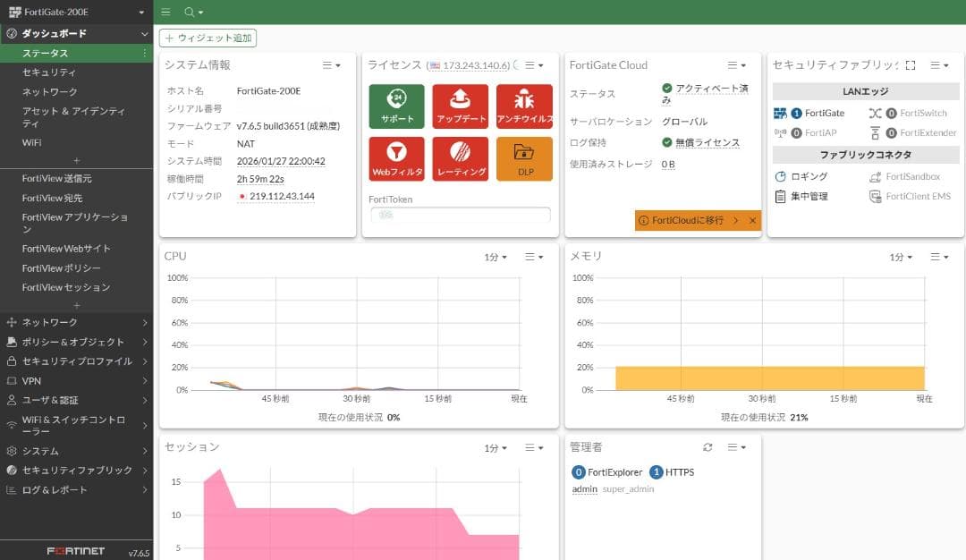
Task: Click the FortiToken input field
Action: [x=459, y=216]
